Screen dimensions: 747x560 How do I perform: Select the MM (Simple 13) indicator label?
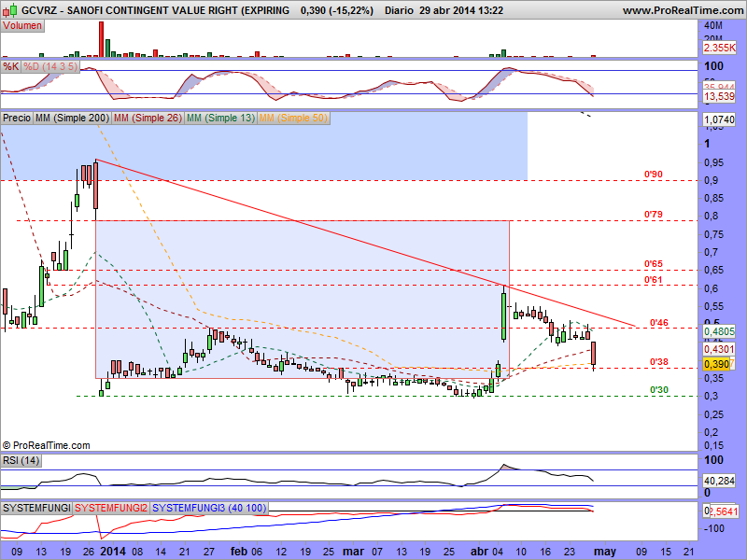click(x=220, y=118)
